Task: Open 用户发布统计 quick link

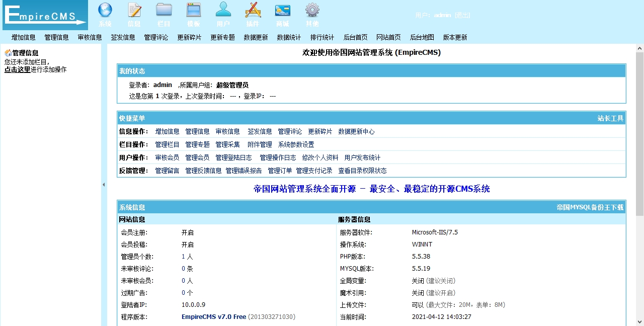Action: [x=363, y=157]
